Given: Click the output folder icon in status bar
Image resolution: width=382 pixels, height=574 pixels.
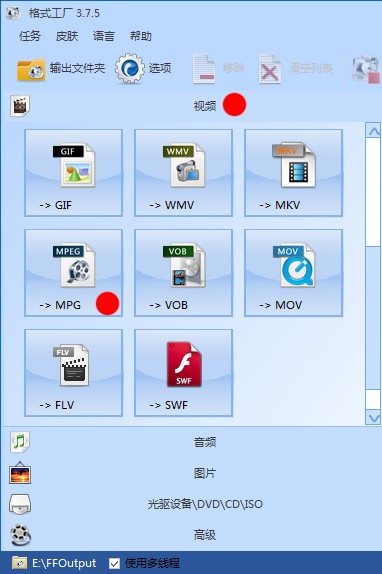Looking at the screenshot, I should 19,563.
